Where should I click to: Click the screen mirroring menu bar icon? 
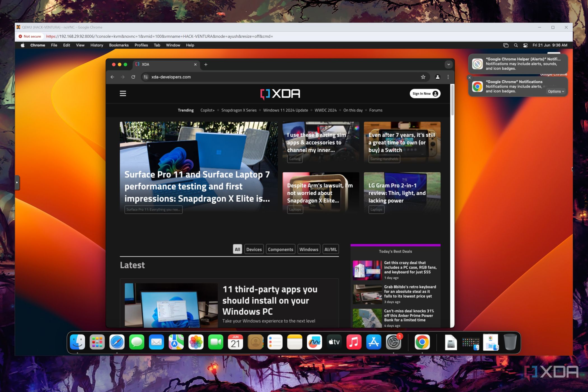[506, 45]
